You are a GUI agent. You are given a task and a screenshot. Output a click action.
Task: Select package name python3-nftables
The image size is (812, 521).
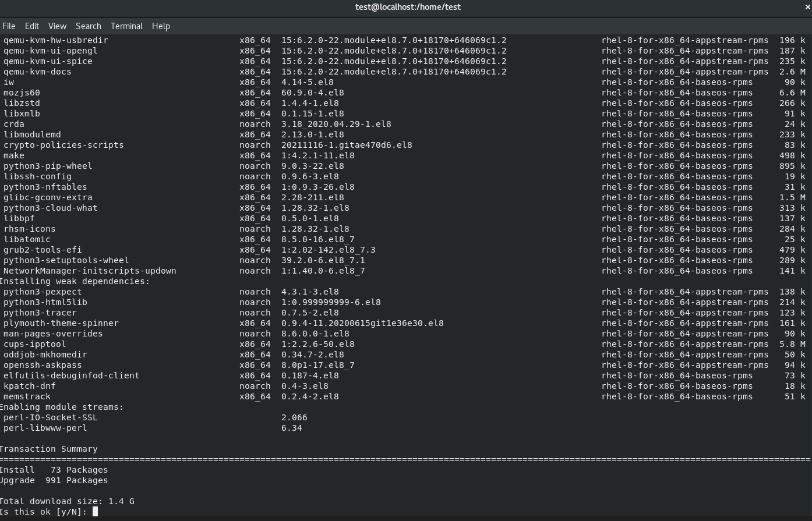(x=45, y=187)
